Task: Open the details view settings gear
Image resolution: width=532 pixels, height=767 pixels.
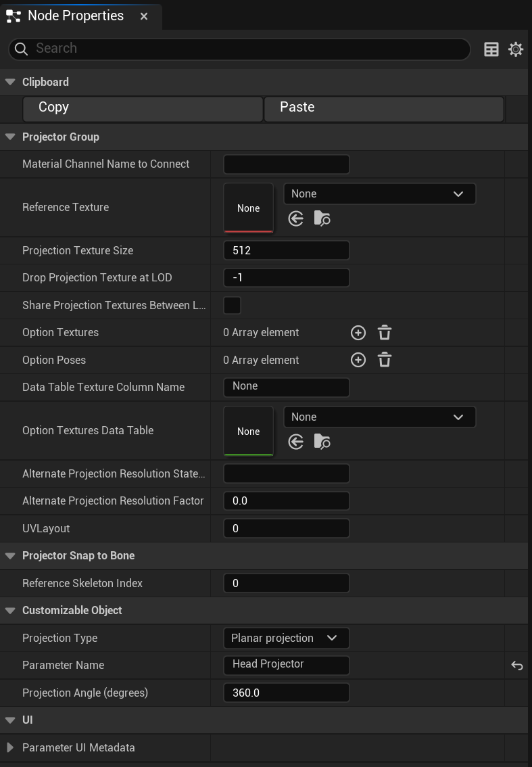Action: 515,49
